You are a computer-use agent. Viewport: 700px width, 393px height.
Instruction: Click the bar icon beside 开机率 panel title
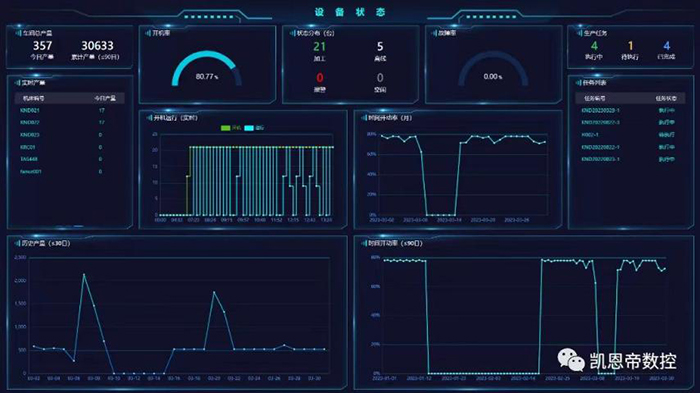click(148, 33)
